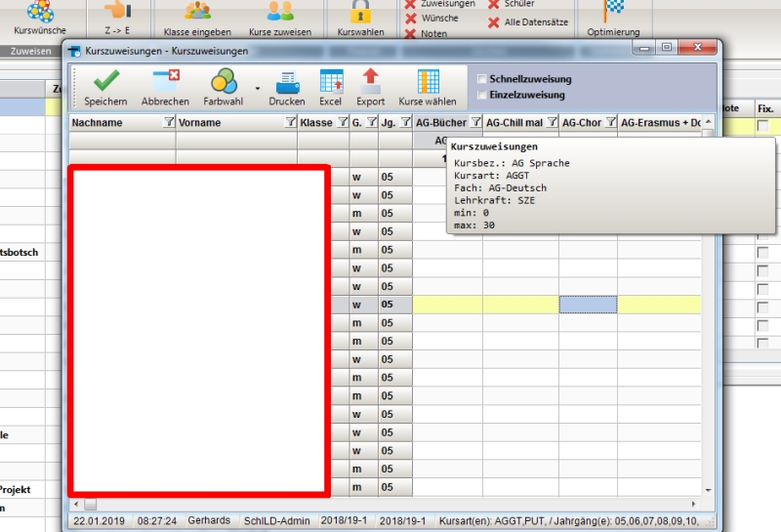Image resolution: width=781 pixels, height=532 pixels.
Task: Open filter on Nachname column
Action: pyautogui.click(x=169, y=122)
